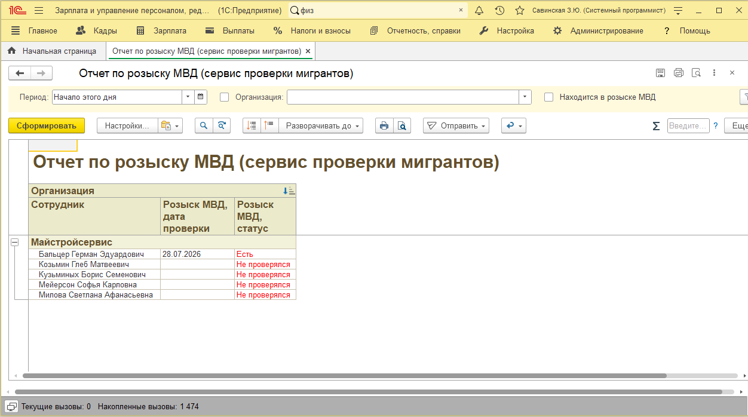Toggle the 'Находится в розыске МВД' checkbox
Screen dimensions: 748x417
point(549,97)
